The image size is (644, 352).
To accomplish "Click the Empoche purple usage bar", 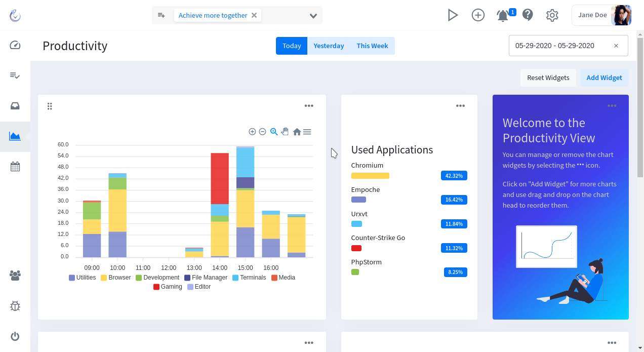I will (x=358, y=200).
